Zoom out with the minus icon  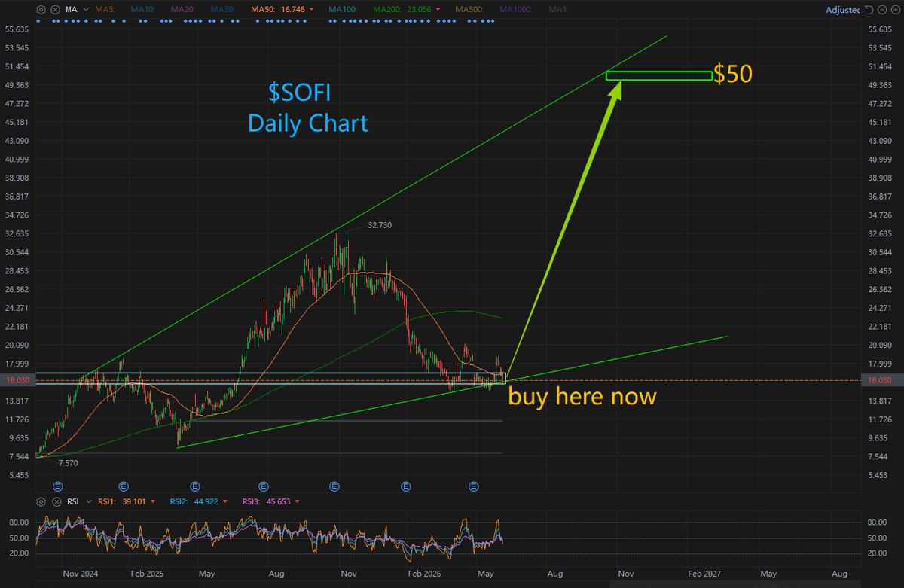(882, 10)
